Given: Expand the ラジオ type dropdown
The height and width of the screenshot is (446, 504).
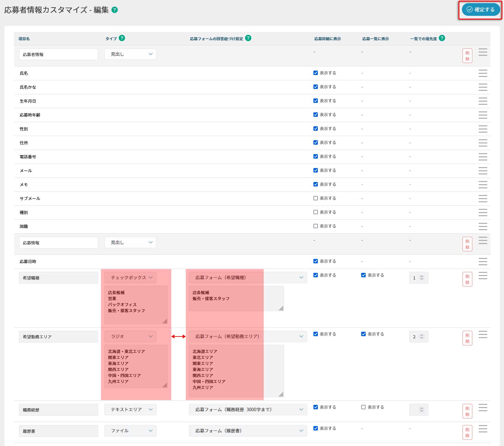Looking at the screenshot, I should click(x=130, y=336).
